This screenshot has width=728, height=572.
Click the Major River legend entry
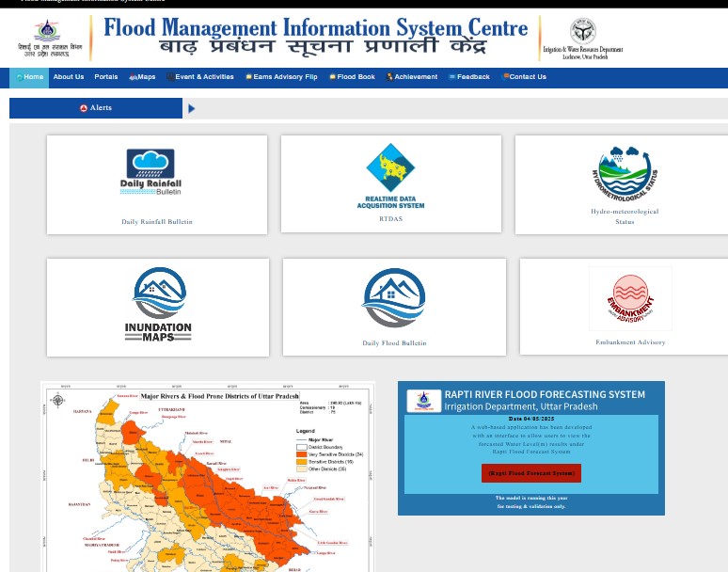coord(314,439)
